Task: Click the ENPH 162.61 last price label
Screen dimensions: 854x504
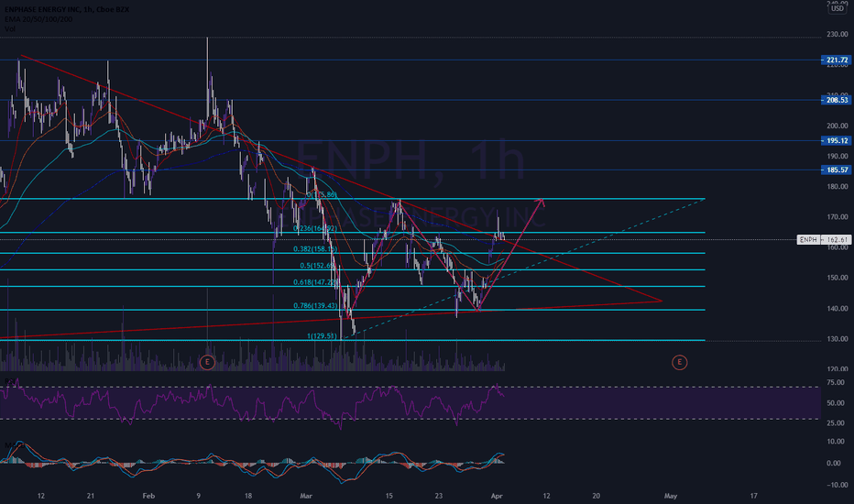Action: (x=824, y=240)
